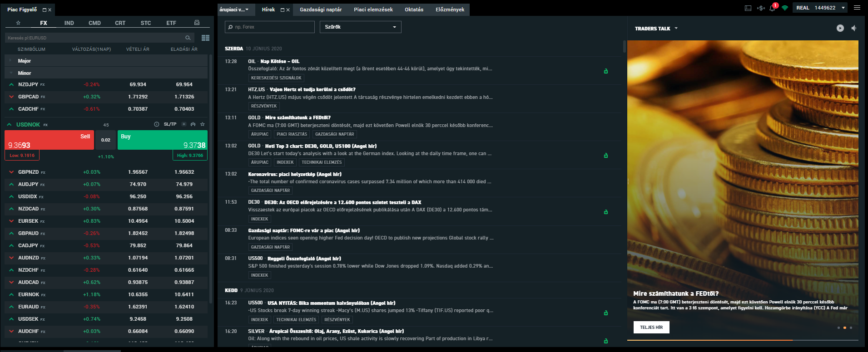Select the first carousel dot in Traders Talk
The height and width of the screenshot is (352, 868).
click(x=838, y=328)
